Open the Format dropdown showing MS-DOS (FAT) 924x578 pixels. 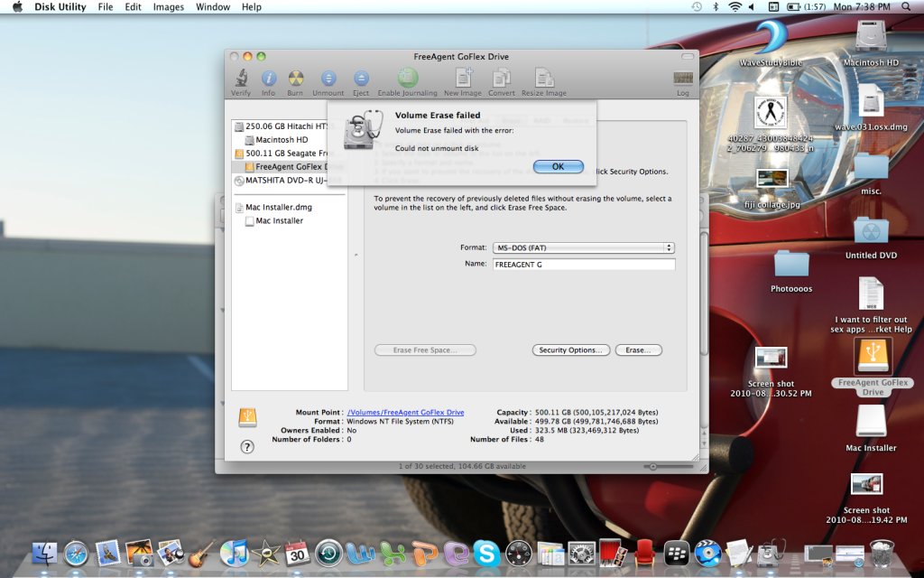point(584,248)
